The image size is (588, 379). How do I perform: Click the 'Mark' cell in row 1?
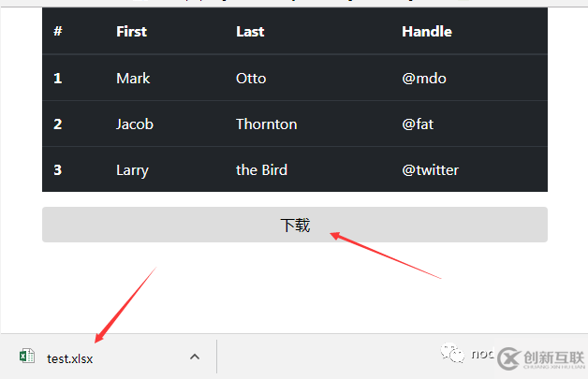(x=133, y=78)
